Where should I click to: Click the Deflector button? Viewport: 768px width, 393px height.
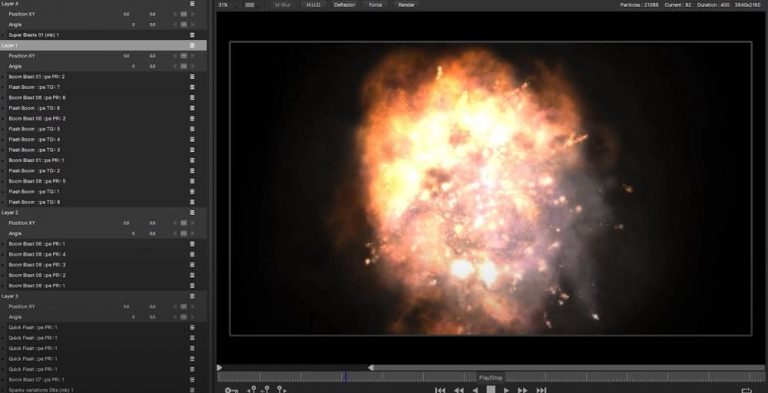pyautogui.click(x=344, y=5)
